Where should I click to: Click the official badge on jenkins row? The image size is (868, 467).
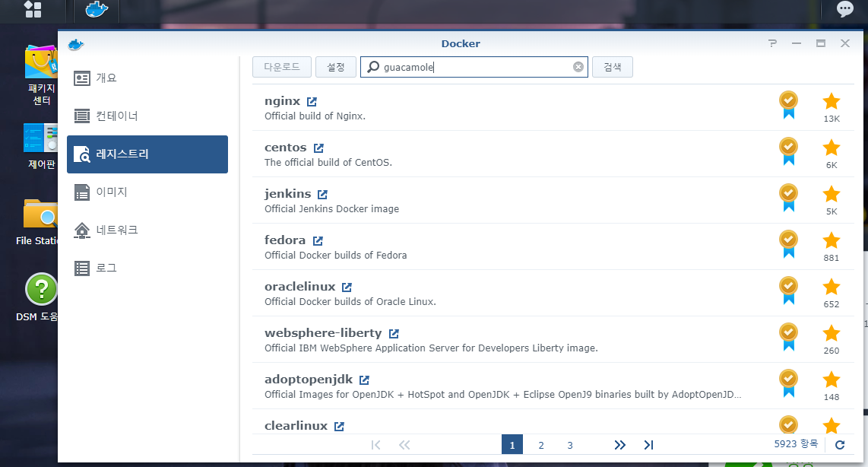pos(788,199)
